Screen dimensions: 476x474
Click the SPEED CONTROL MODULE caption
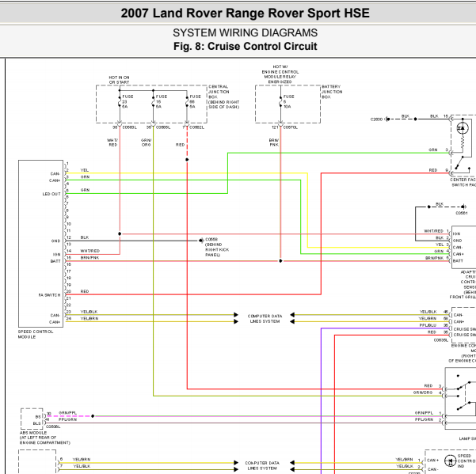point(35,334)
